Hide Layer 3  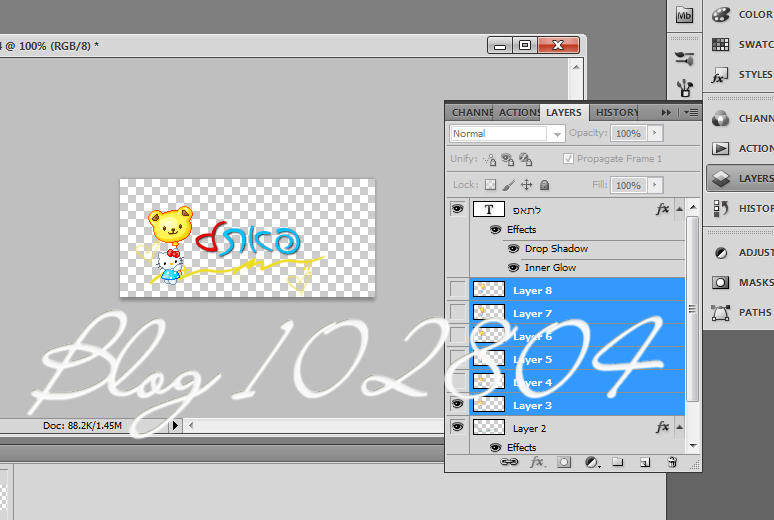point(458,404)
